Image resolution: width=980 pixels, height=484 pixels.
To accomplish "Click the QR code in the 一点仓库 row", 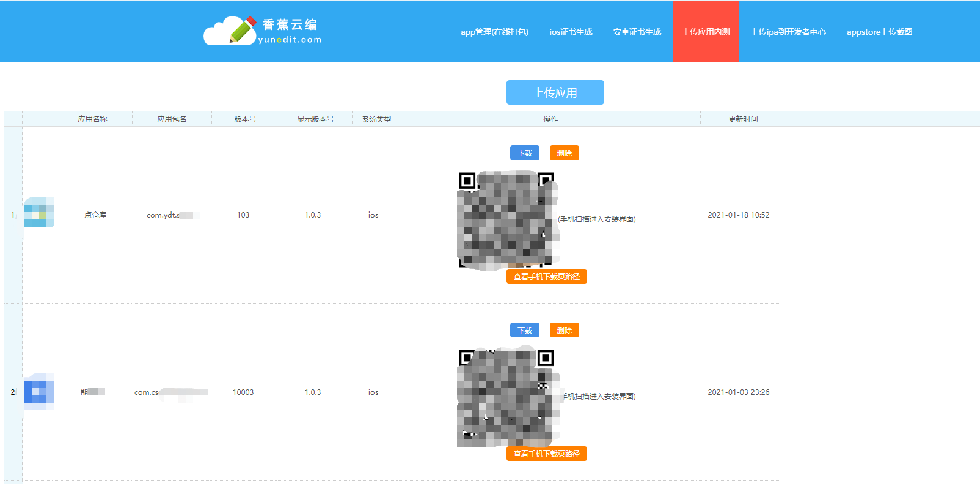I will point(507,219).
